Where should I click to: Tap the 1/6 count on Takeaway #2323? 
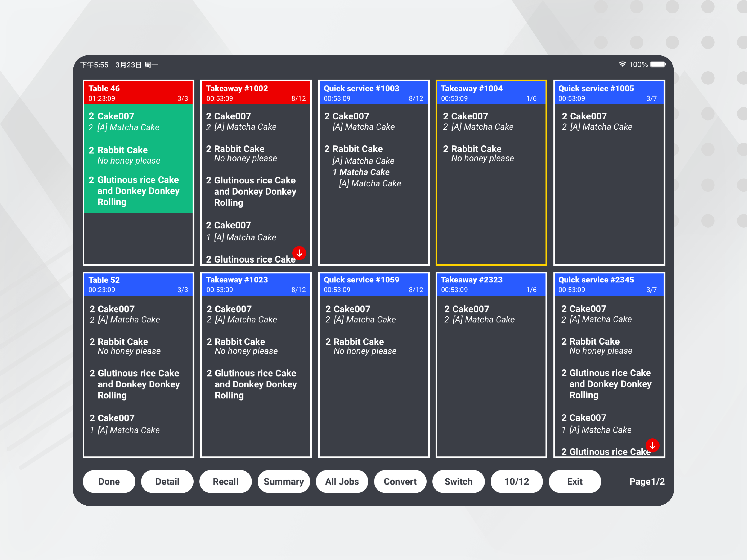[531, 290]
